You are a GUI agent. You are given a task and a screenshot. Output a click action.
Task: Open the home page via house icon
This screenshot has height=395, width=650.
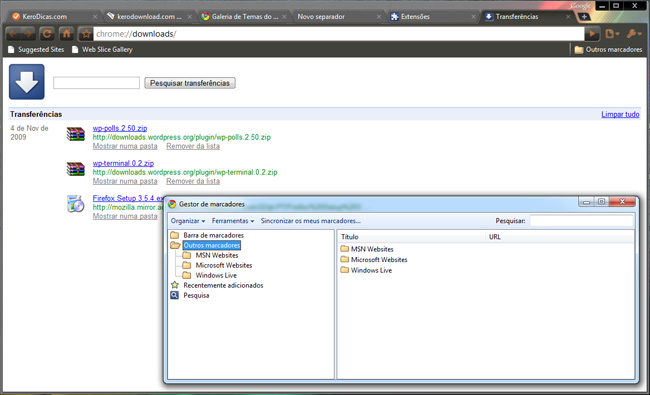66,34
